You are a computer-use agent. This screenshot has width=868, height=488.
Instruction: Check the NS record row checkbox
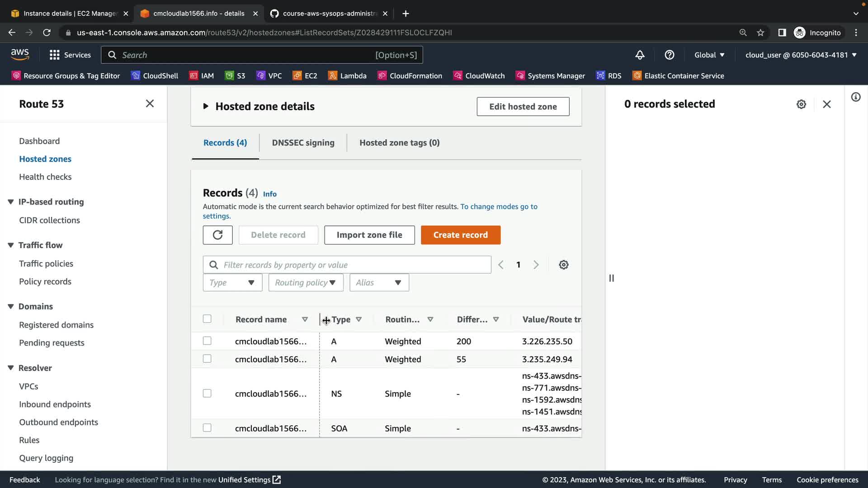(x=207, y=393)
